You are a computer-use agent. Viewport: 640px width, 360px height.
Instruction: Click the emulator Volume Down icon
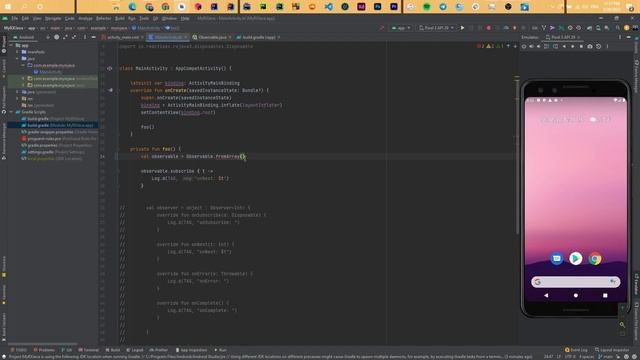coord(539,47)
